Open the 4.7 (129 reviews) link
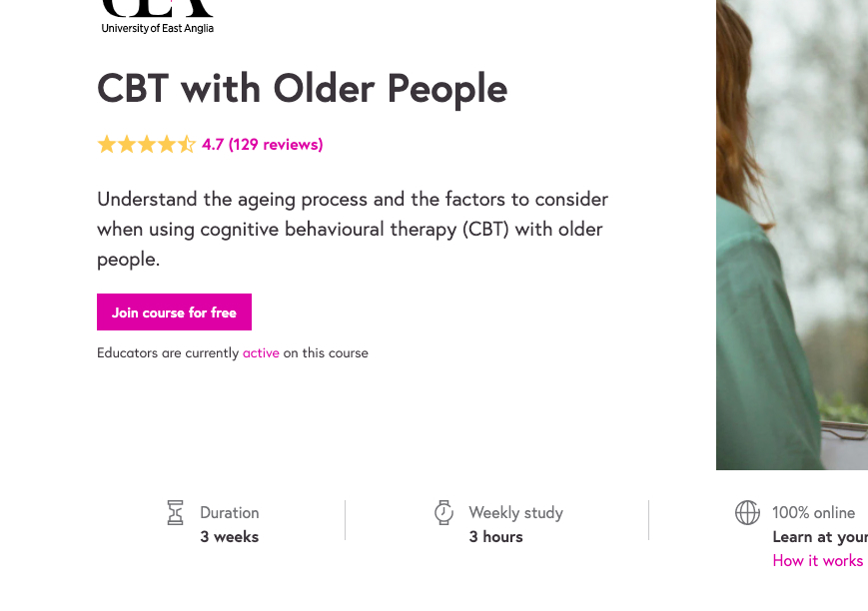Viewport: 868px width, 611px height. [263, 145]
